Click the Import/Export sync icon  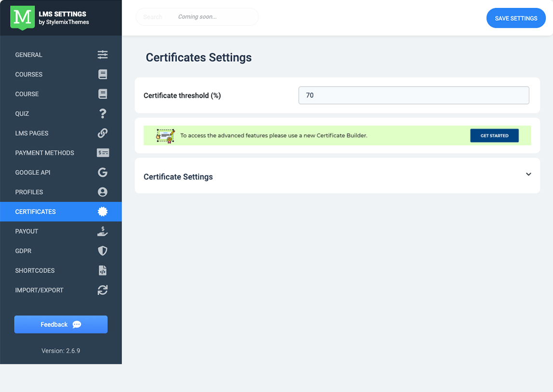(x=102, y=290)
